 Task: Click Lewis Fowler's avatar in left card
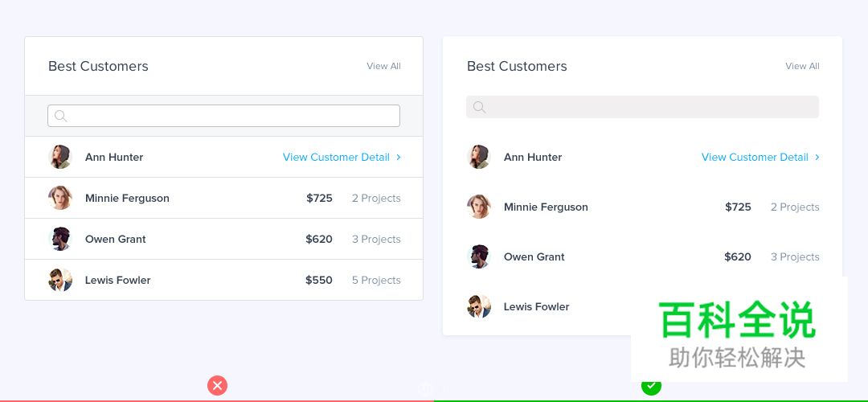coord(60,280)
